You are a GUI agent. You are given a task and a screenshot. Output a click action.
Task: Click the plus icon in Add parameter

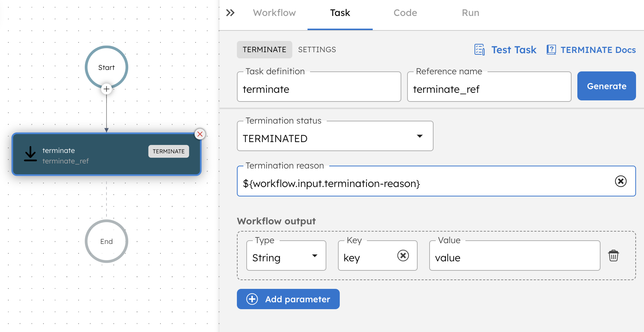click(252, 299)
